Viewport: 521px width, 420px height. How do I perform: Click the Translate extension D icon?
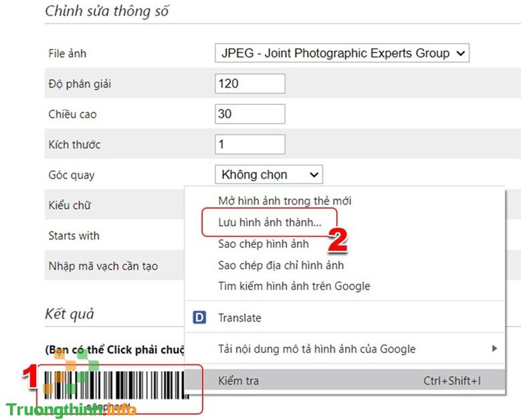[x=199, y=318]
